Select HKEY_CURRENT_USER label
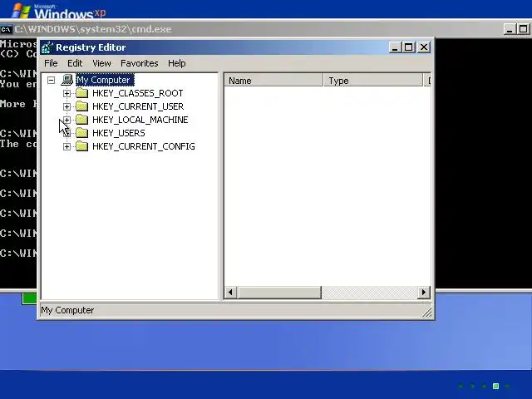 point(138,106)
